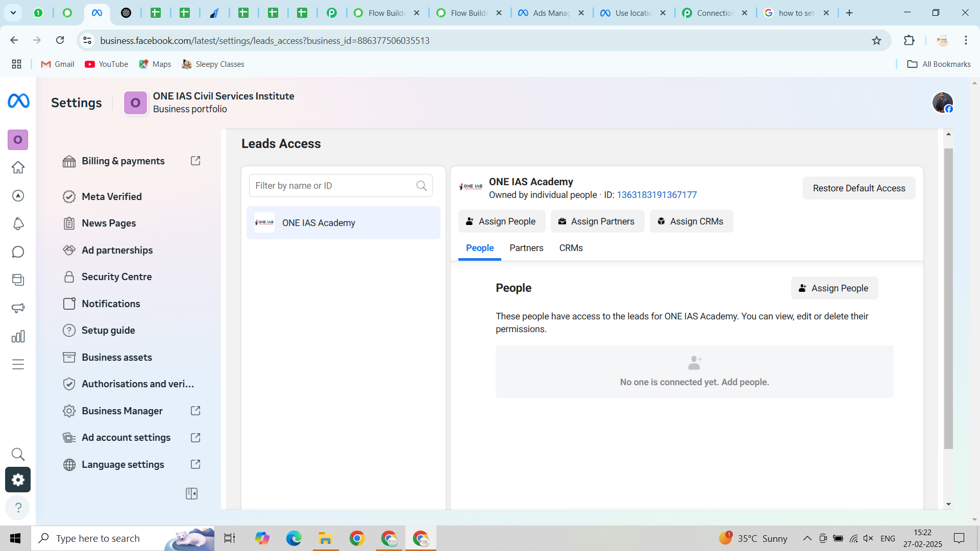The image size is (980, 551).
Task: Open Copilot from taskbar
Action: pos(262,538)
